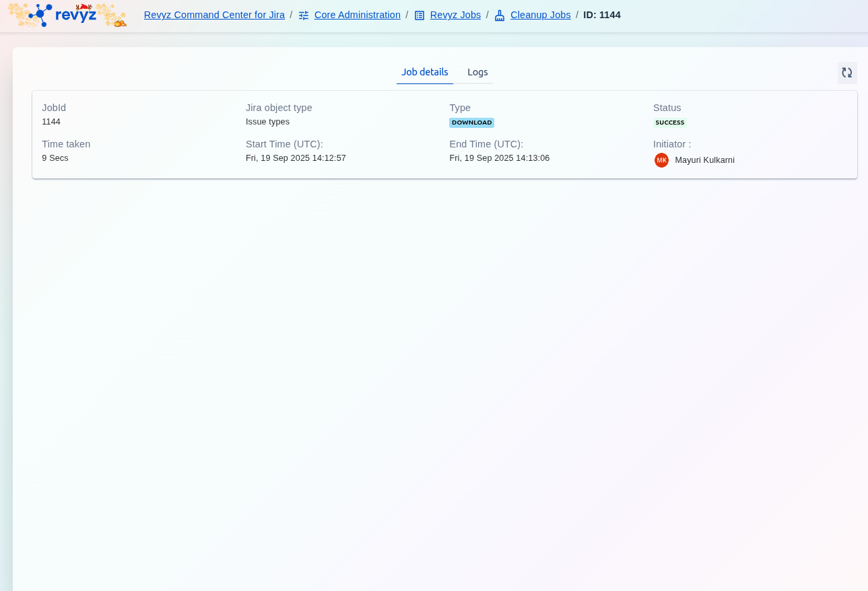Click the MK initiator avatar

661,160
